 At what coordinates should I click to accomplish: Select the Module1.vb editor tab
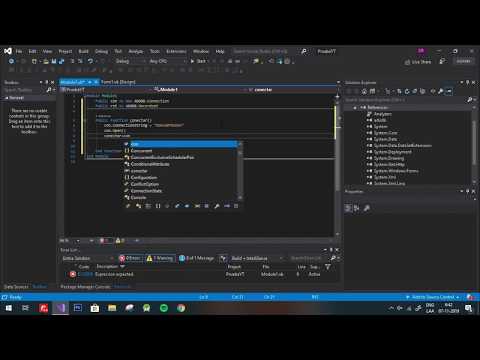[x=73, y=82]
